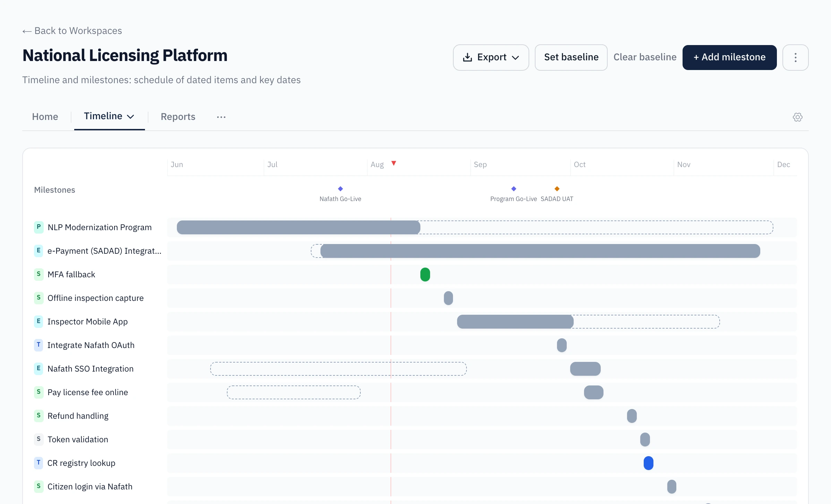Select the NLP Modernization Program row label

point(100,227)
